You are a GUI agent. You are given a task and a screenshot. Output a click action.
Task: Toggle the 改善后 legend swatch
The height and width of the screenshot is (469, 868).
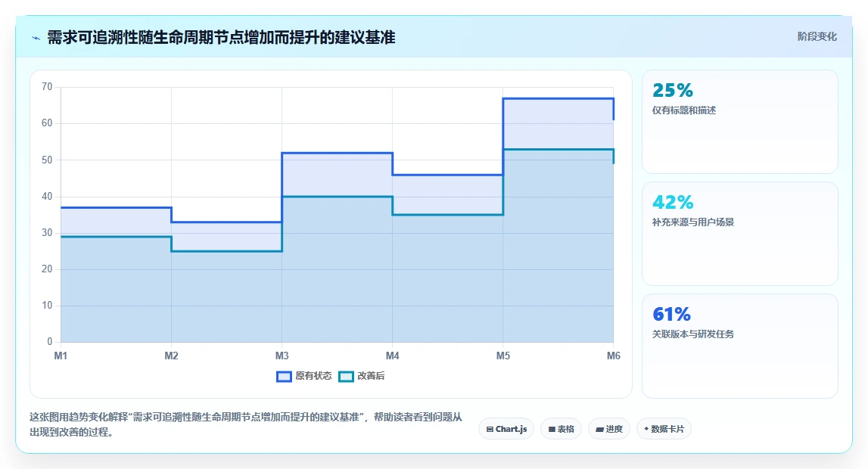point(346,377)
